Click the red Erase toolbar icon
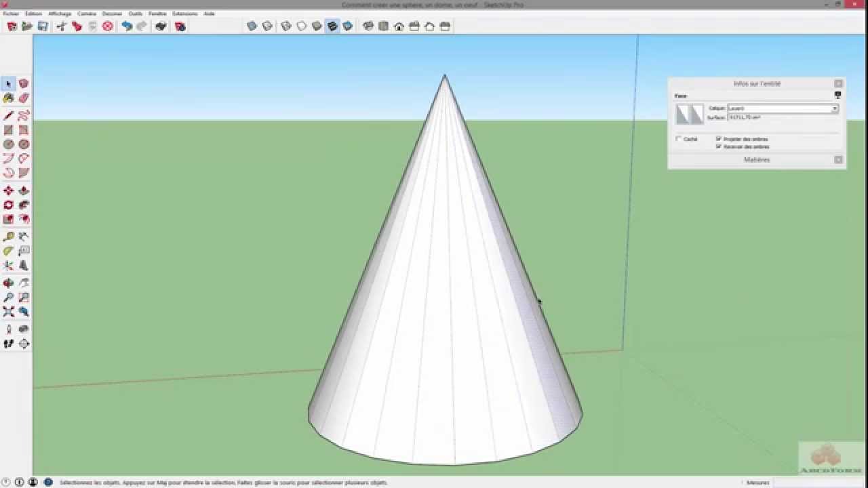Viewport: 868px width, 488px height. (107, 26)
